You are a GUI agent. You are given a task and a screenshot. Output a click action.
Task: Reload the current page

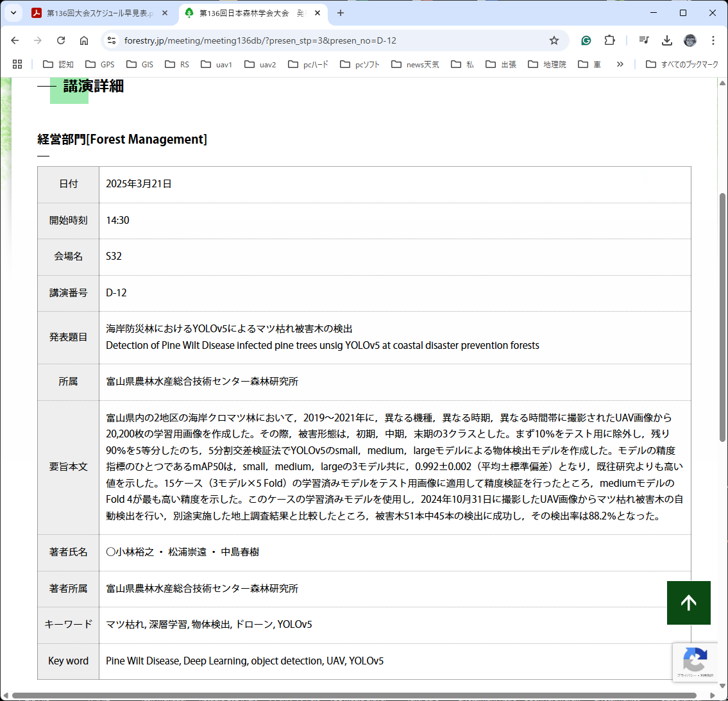[61, 40]
